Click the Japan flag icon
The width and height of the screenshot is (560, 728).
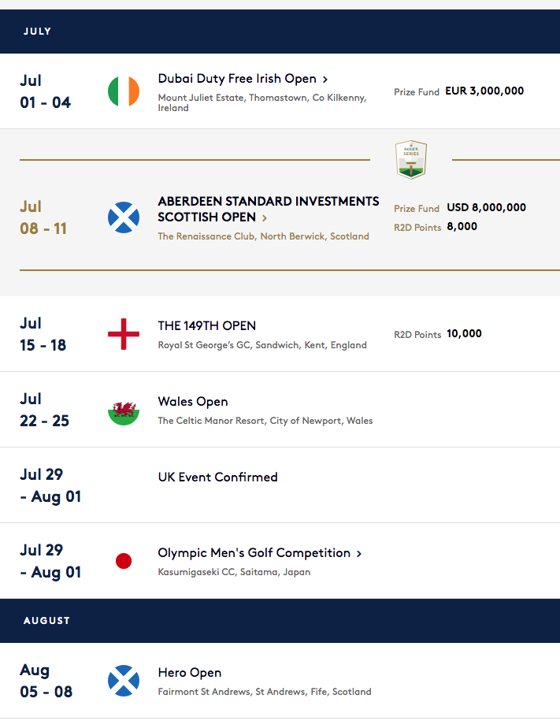[x=124, y=561]
